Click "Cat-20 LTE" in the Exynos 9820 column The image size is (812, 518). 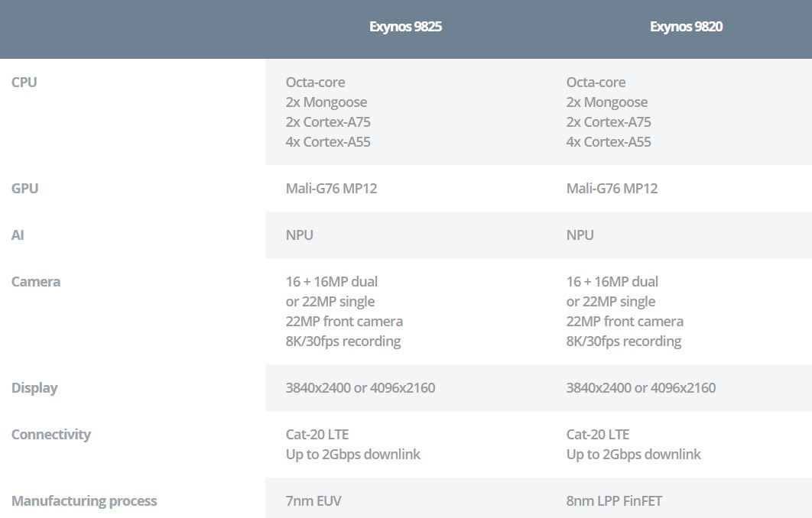point(598,435)
